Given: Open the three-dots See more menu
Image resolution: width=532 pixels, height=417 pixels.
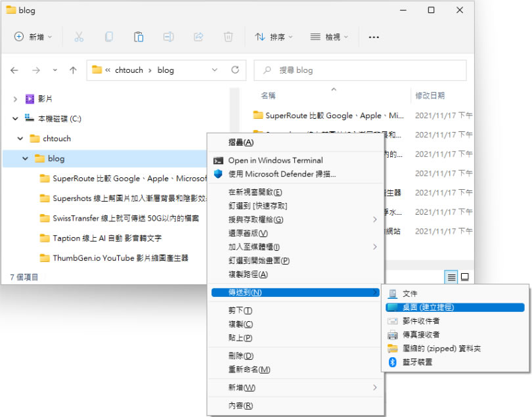Looking at the screenshot, I should click(374, 37).
